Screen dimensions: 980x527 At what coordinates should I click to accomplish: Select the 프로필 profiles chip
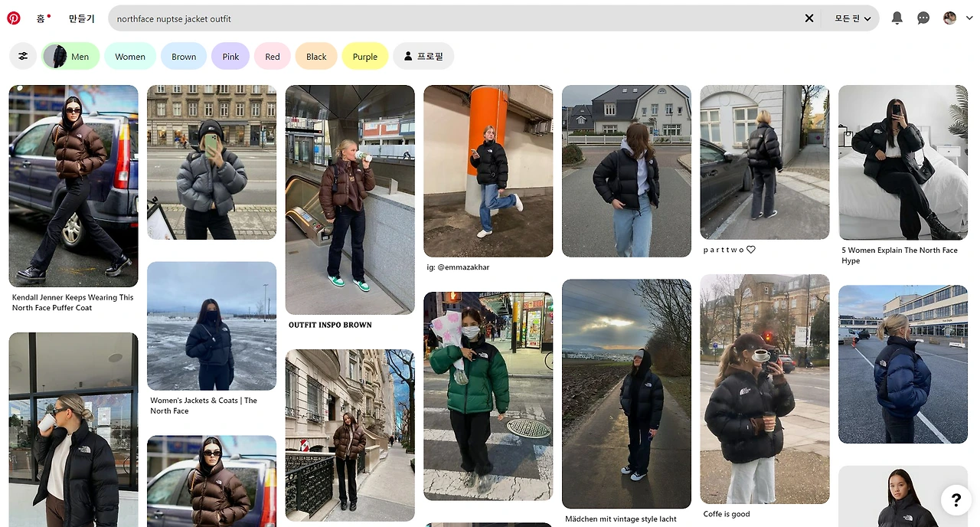423,56
